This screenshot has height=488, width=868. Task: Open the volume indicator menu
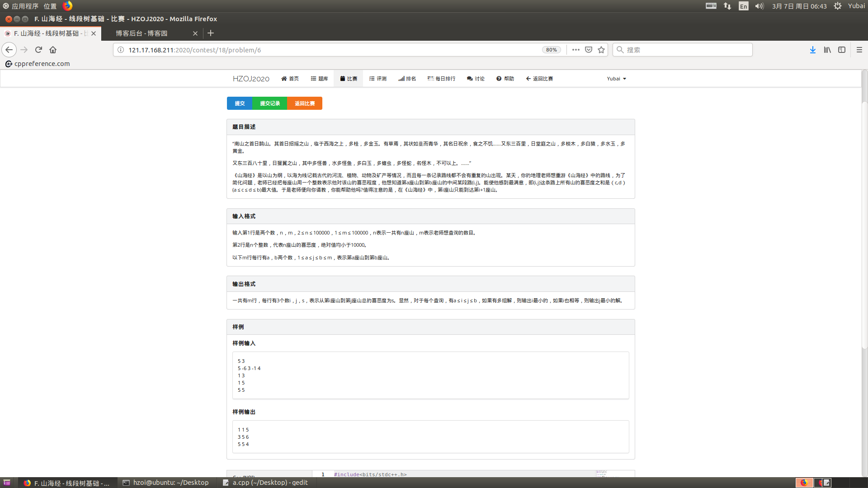[x=759, y=6]
